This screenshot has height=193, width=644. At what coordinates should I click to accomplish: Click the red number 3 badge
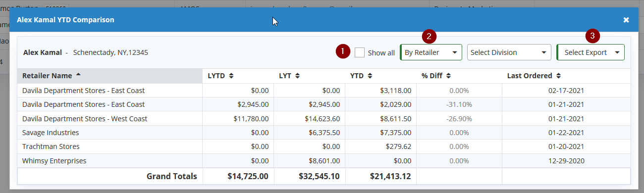point(592,36)
